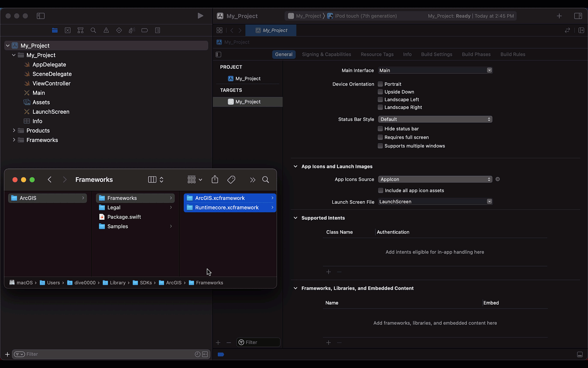
Task: Open the iPod touch run destination selector
Action: click(x=362, y=16)
